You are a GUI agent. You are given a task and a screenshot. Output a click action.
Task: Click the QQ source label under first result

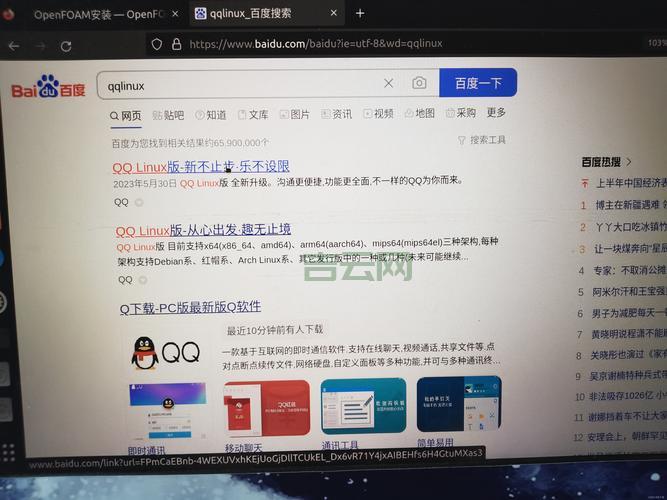[121, 203]
